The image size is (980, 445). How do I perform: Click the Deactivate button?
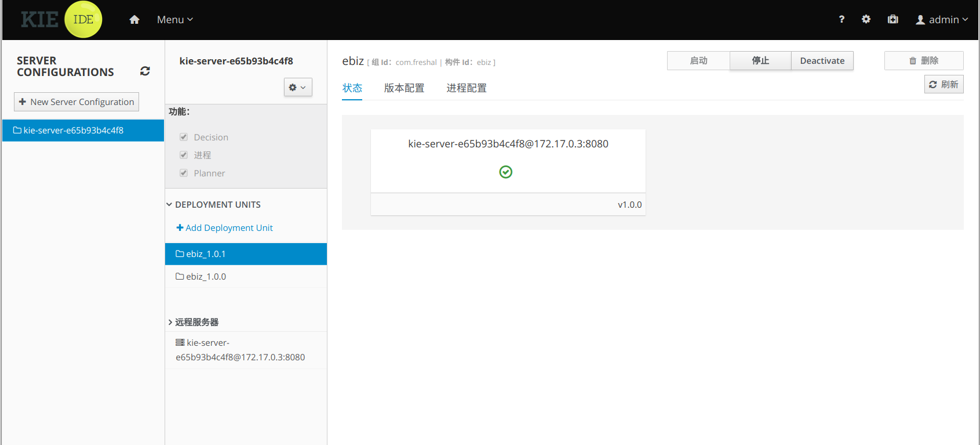pos(822,61)
